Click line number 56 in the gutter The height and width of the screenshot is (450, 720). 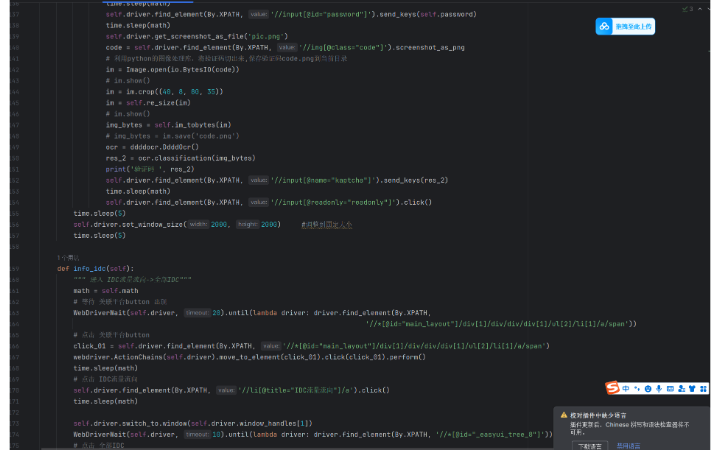click(x=15, y=225)
